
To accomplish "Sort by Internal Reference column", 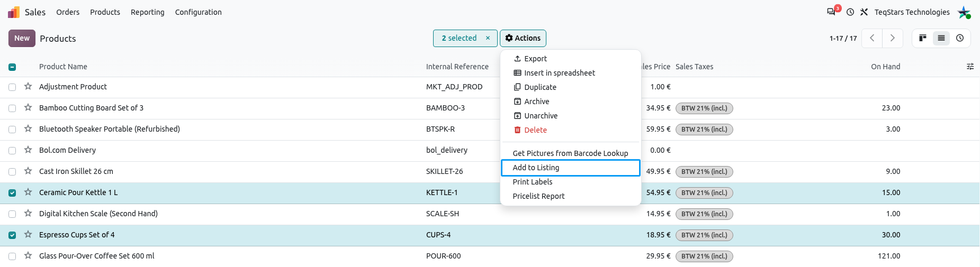I will (457, 67).
